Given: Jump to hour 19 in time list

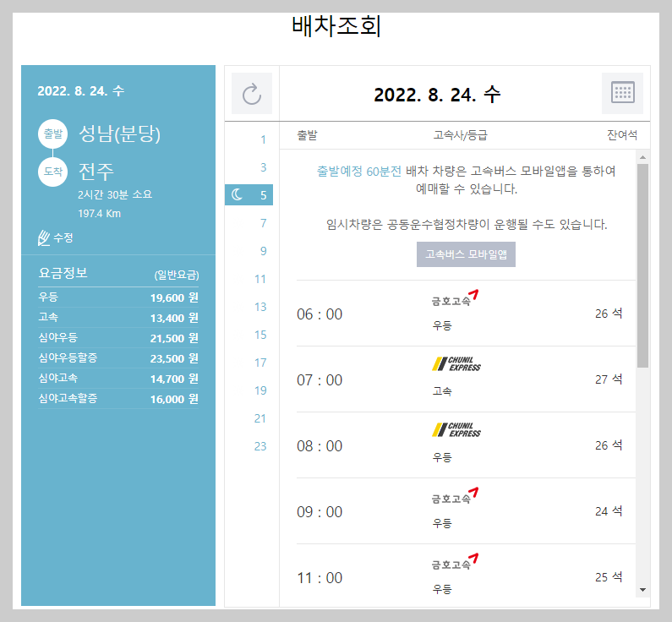Looking at the screenshot, I should click(260, 390).
